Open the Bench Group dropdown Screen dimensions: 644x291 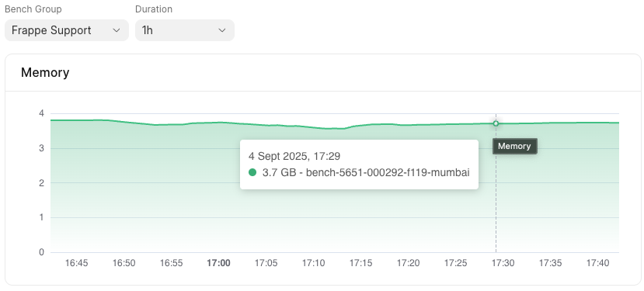tap(67, 30)
